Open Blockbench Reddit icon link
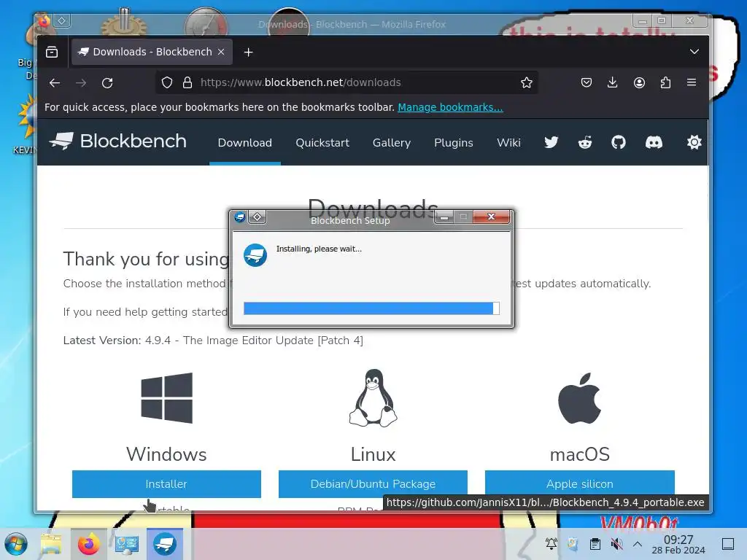 pos(585,142)
